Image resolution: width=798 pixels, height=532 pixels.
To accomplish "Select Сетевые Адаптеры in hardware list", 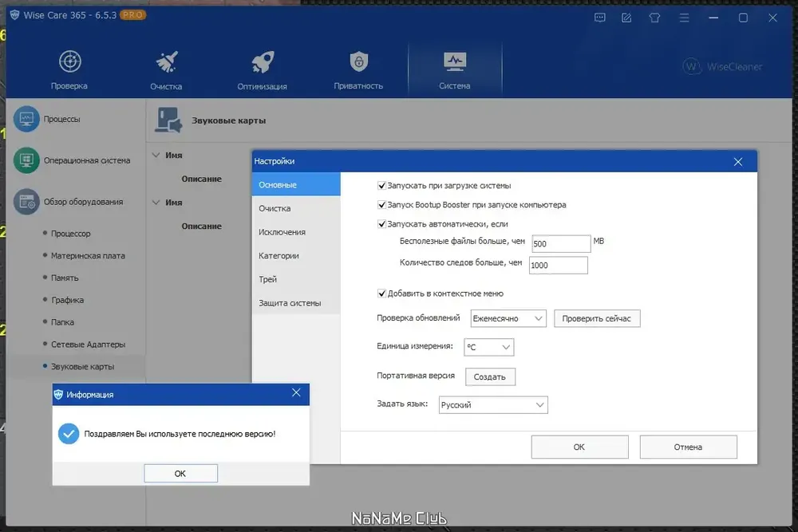I will point(88,345).
